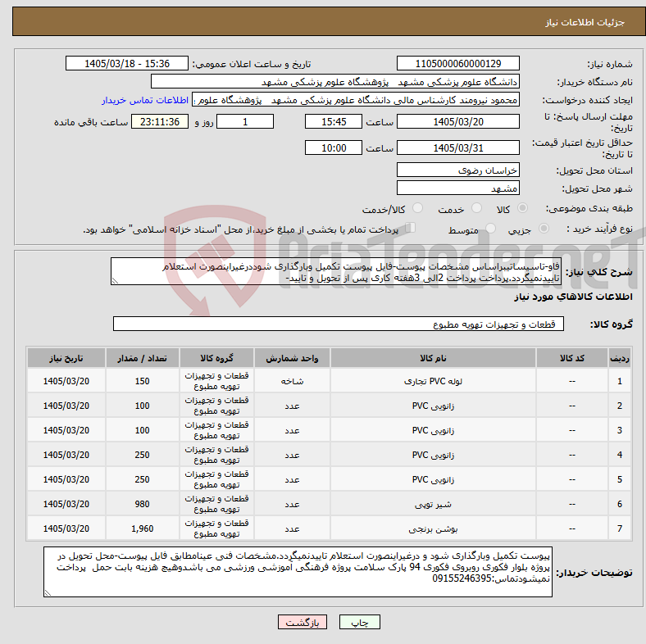Select the جزیی purchase type radio

[x=544, y=228]
